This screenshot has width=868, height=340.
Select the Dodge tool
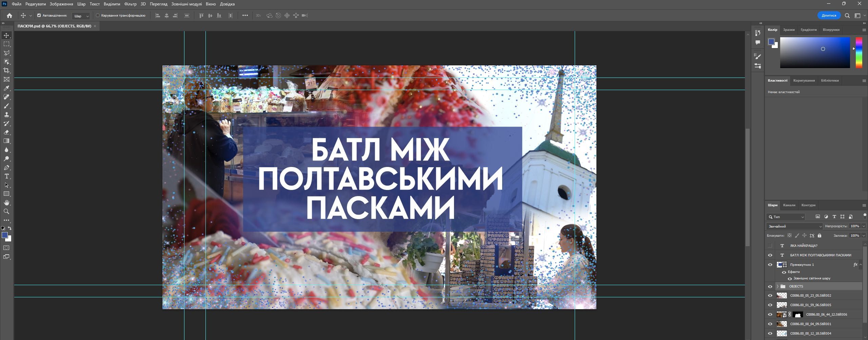6,158
